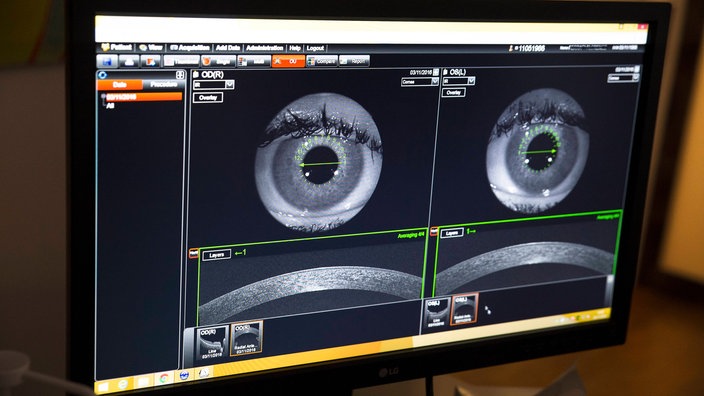
Task: Click the Multi toolbar button
Action: click(x=254, y=61)
